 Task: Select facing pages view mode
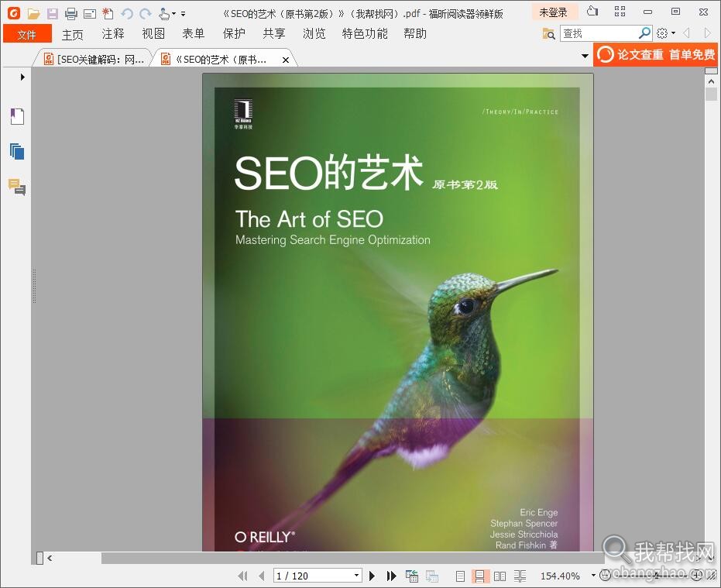500,576
